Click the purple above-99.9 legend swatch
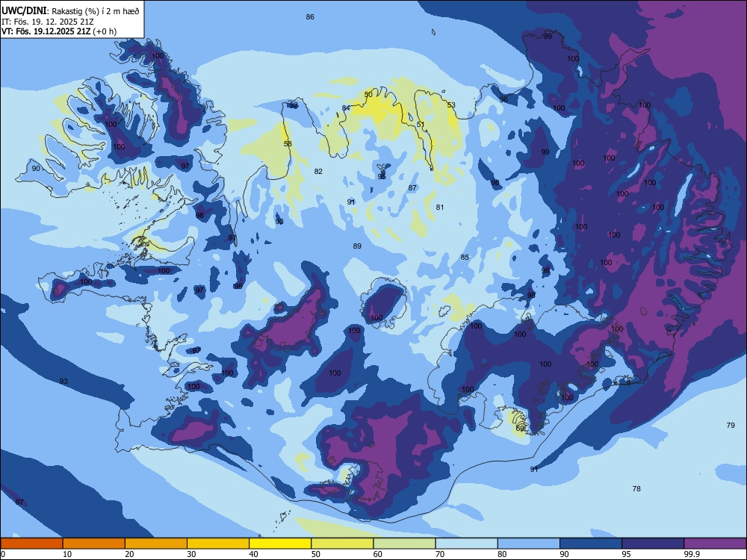 coord(715,544)
